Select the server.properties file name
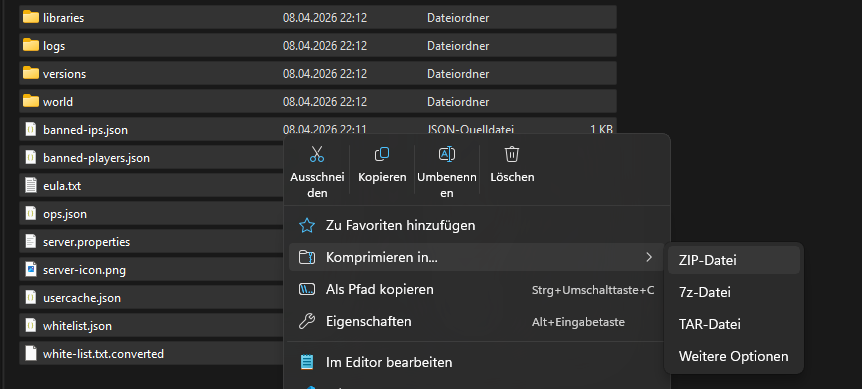The image size is (862, 389). point(86,242)
